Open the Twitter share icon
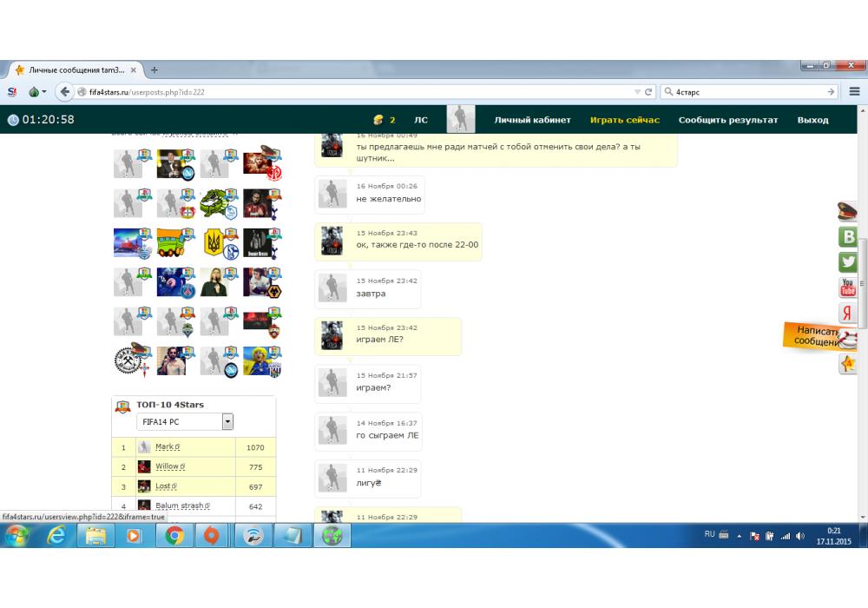 pos(848,262)
